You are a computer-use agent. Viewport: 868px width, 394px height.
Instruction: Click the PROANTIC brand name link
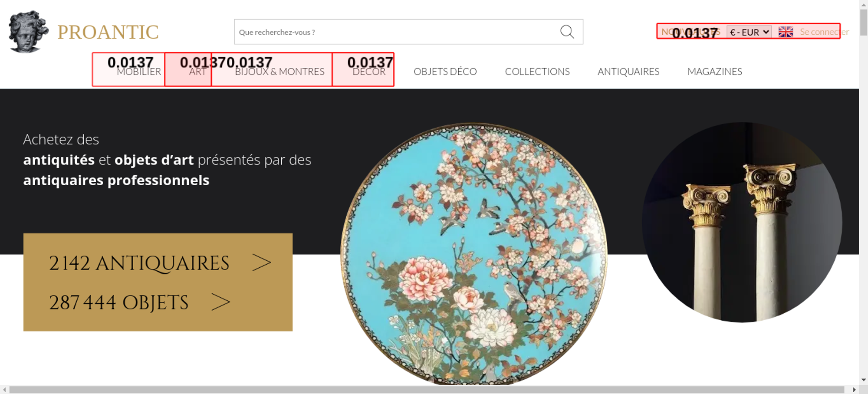click(x=108, y=32)
